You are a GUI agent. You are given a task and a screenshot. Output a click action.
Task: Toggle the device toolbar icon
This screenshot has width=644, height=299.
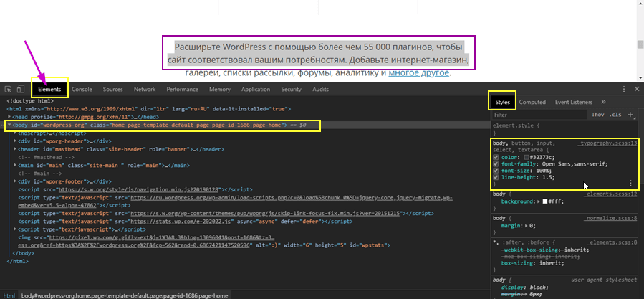coord(20,89)
